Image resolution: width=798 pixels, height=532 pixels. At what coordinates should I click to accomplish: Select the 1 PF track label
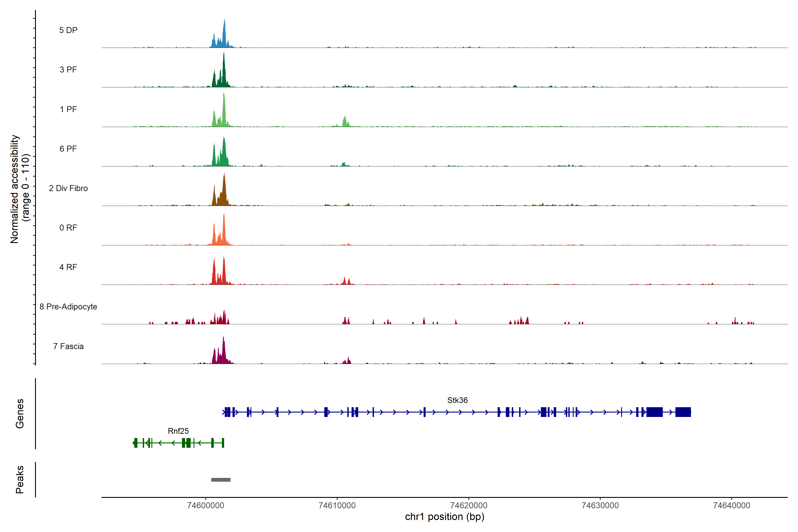click(x=68, y=109)
